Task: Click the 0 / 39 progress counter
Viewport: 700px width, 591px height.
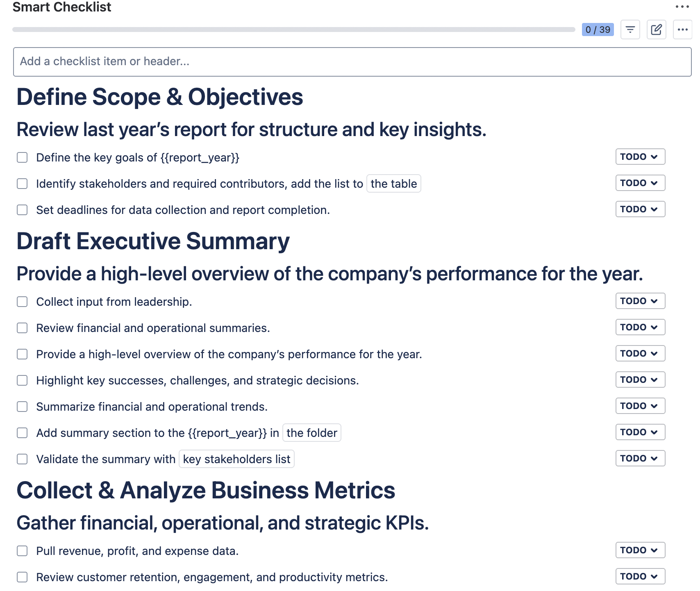Action: pyautogui.click(x=598, y=30)
